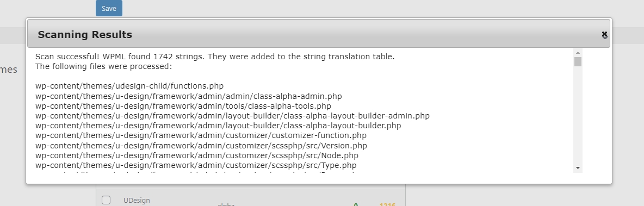The width and height of the screenshot is (644, 206).
Task: Click the UDesign theme name
Action: [x=137, y=200]
